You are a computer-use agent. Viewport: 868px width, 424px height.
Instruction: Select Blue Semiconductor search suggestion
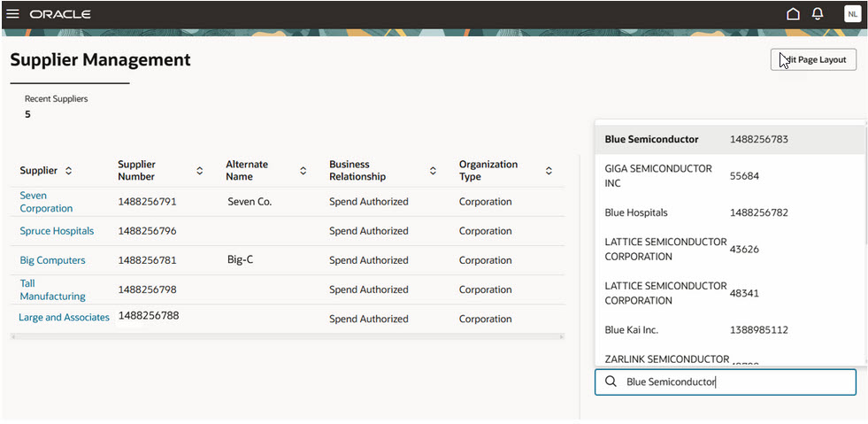[730, 140]
